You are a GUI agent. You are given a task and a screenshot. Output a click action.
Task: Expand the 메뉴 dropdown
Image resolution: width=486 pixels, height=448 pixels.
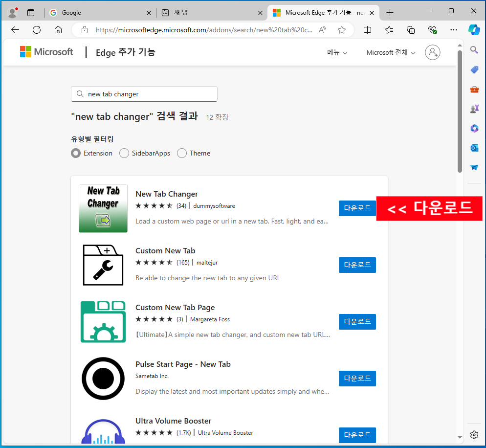337,53
